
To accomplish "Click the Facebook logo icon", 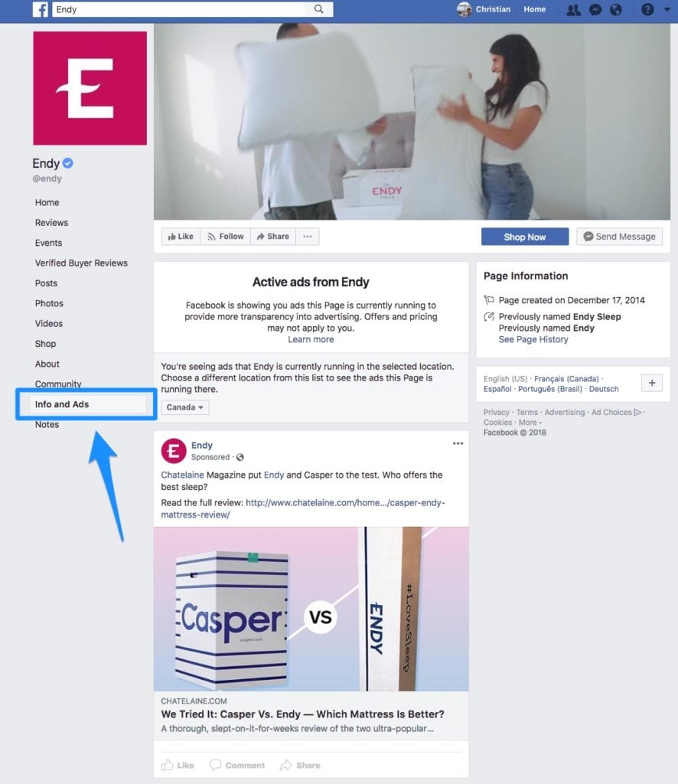I will pyautogui.click(x=41, y=9).
